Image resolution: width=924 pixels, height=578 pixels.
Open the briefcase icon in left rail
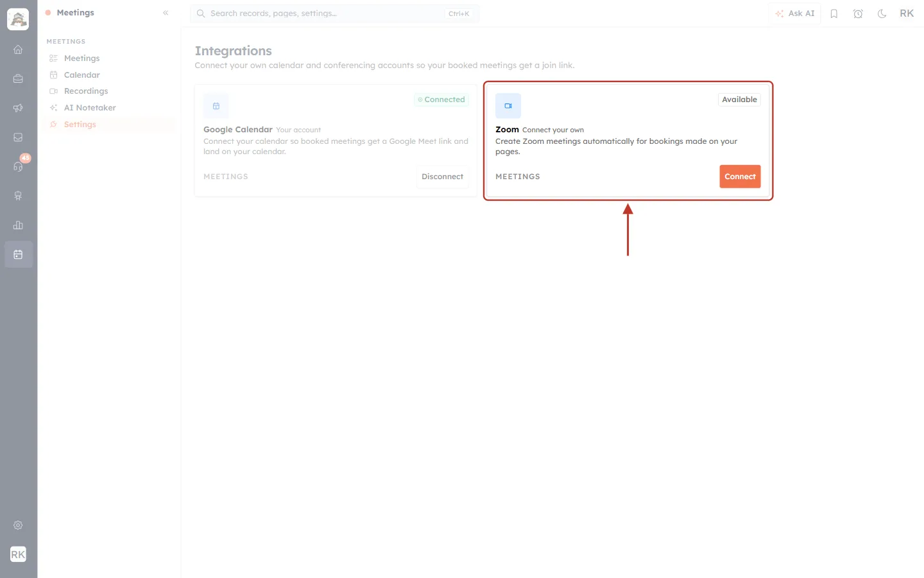18,79
